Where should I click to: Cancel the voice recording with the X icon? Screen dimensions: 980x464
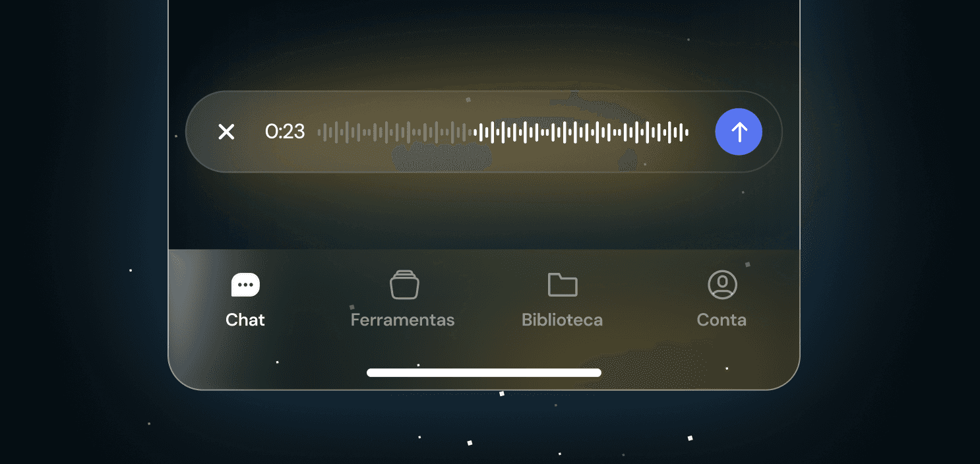tap(226, 132)
